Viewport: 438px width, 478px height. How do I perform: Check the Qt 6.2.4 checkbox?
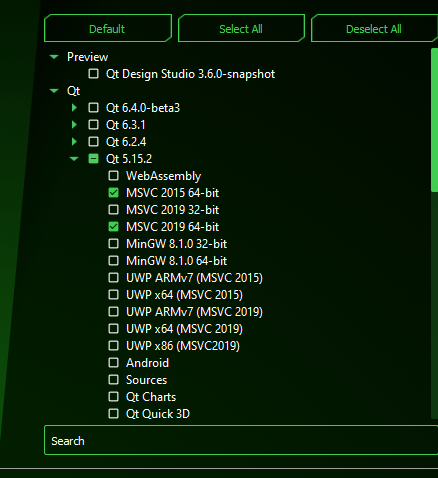pos(93,142)
